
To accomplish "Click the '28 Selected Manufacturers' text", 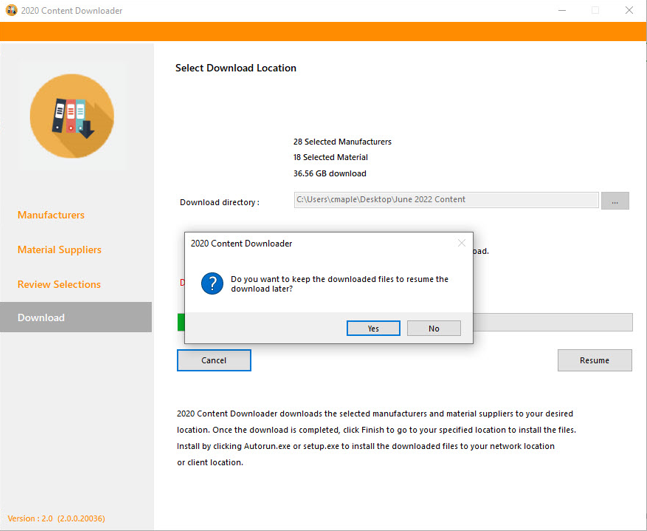I will pos(342,142).
